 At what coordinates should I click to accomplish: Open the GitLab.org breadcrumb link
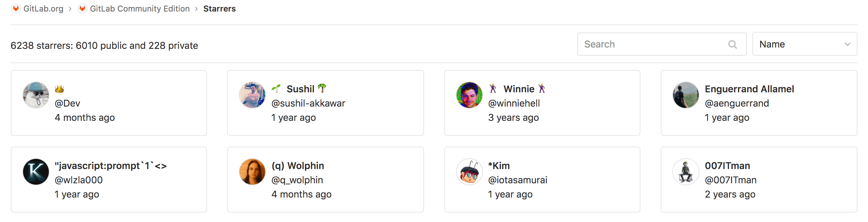point(43,8)
